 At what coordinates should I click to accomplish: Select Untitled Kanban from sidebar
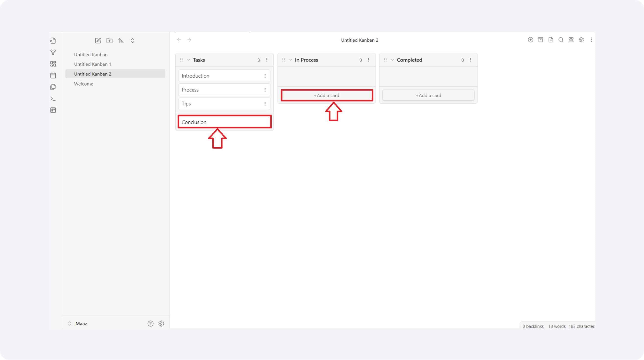click(91, 54)
